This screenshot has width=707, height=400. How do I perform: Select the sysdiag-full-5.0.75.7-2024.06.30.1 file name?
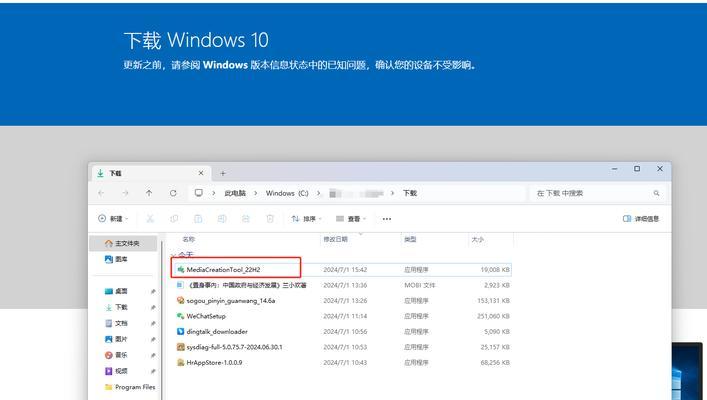(x=234, y=347)
